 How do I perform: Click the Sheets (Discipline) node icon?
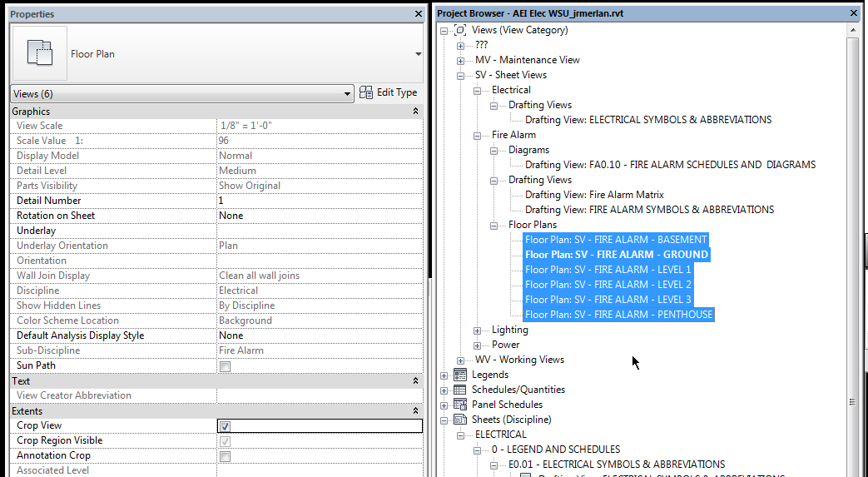pos(459,420)
